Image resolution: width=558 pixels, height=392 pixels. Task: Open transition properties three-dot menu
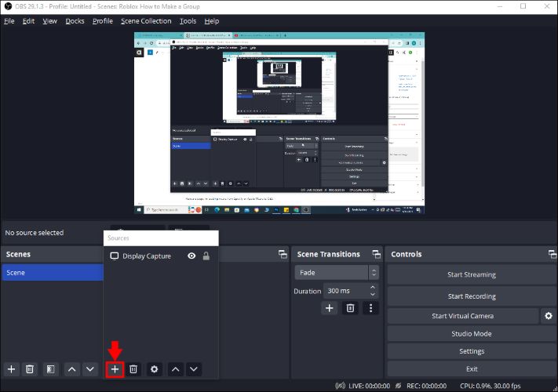coord(371,309)
